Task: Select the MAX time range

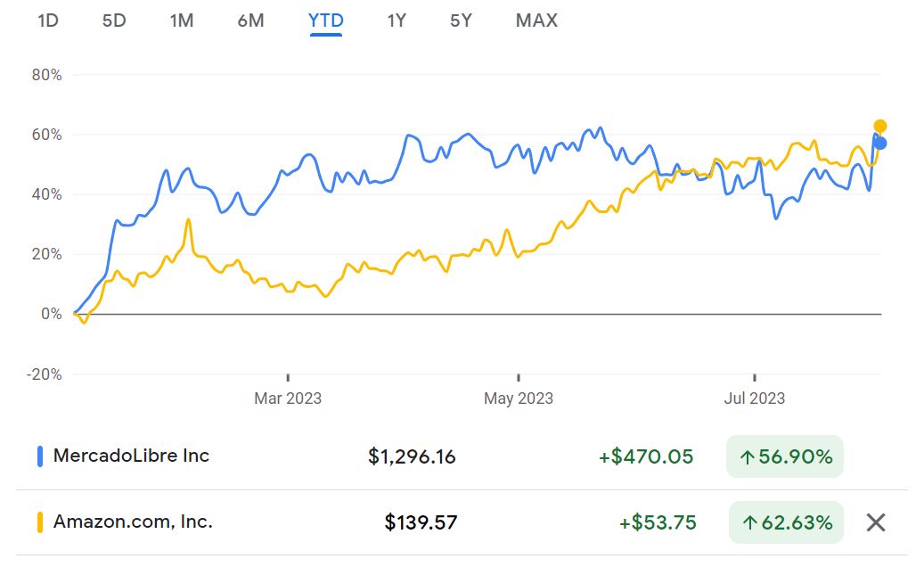Action: pos(536,20)
